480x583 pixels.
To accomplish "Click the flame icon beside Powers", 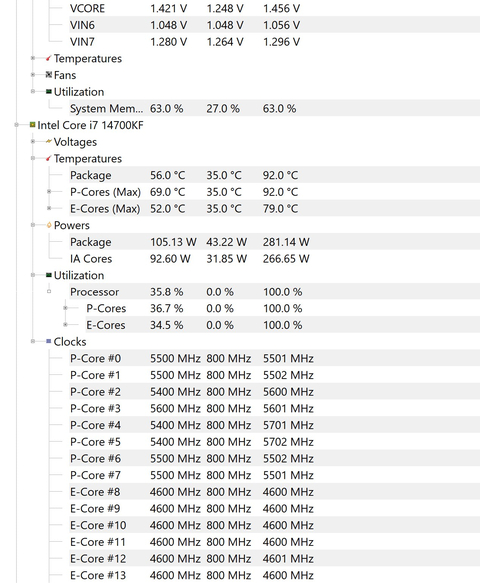I will point(49,225).
